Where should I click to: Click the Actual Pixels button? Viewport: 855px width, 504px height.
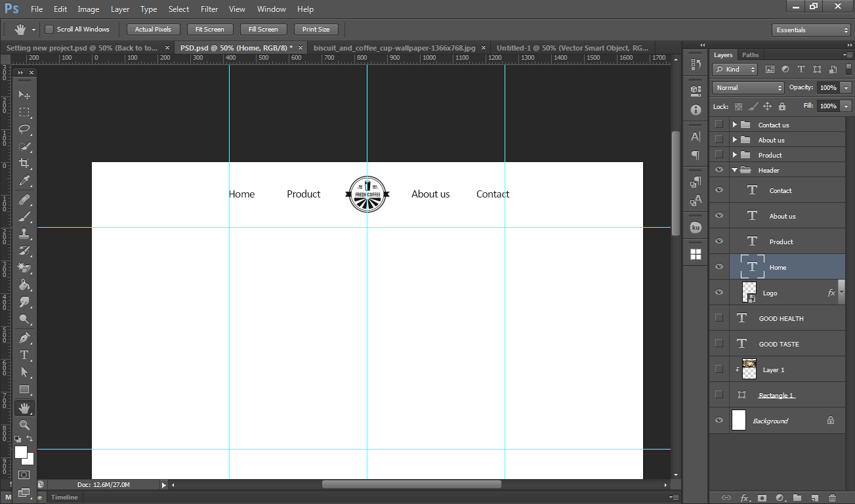153,30
